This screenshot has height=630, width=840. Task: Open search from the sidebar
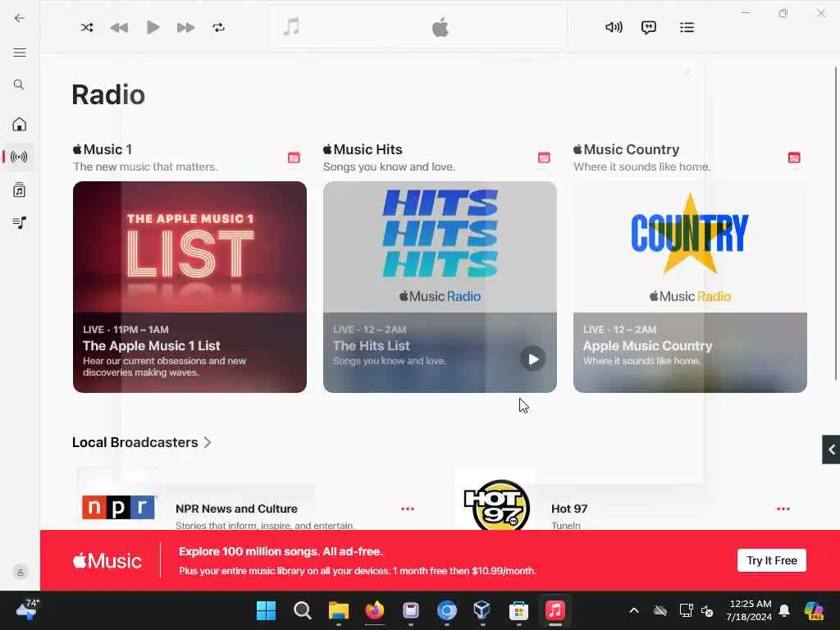click(19, 84)
